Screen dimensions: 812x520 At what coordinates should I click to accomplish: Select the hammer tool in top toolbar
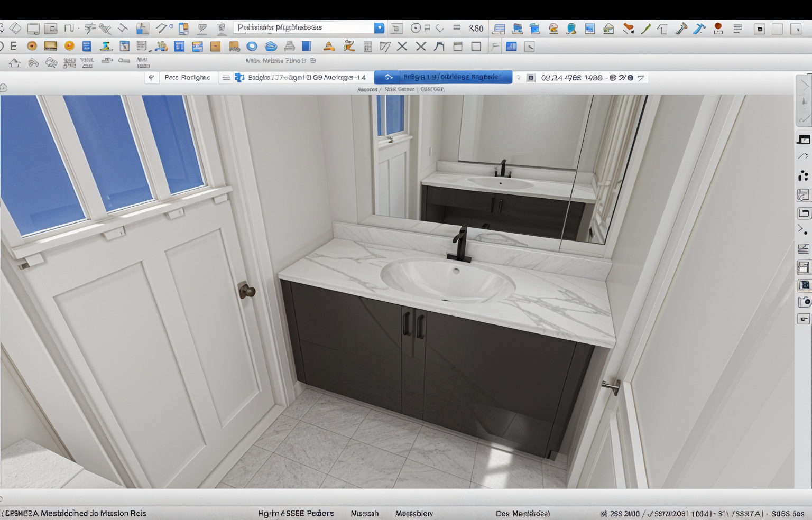point(681,29)
